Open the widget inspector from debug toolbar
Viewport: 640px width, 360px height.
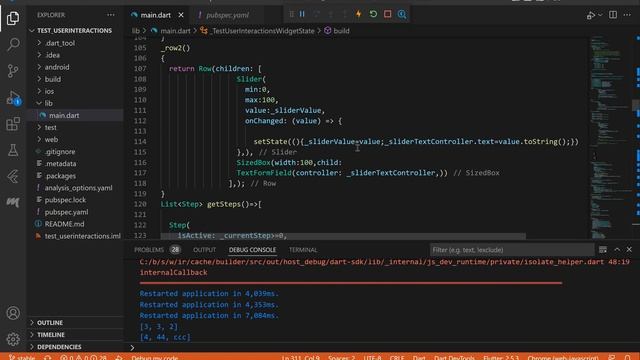click(x=402, y=14)
